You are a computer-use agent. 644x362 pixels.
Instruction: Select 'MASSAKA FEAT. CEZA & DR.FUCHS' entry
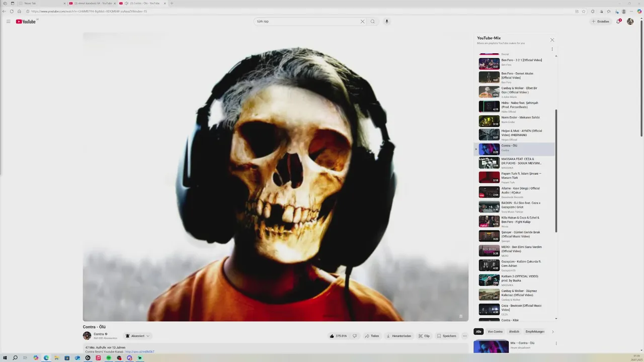click(515, 162)
